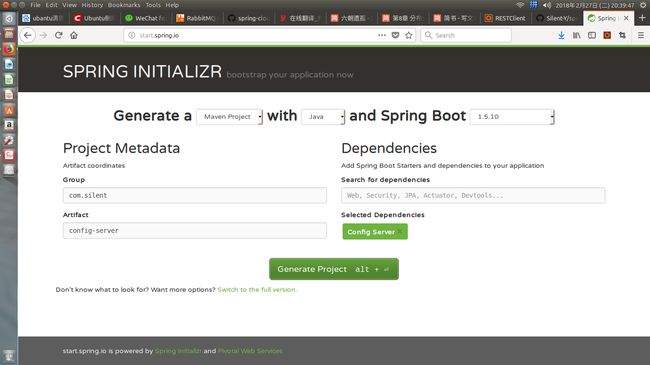Open the View menu
This screenshot has width=650, height=365.
(69, 5)
